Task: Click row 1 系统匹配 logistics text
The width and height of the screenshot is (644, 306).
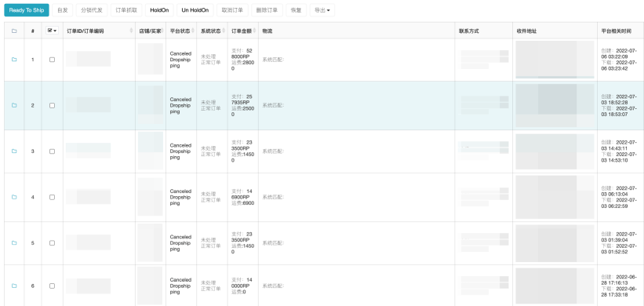Action: [273, 60]
